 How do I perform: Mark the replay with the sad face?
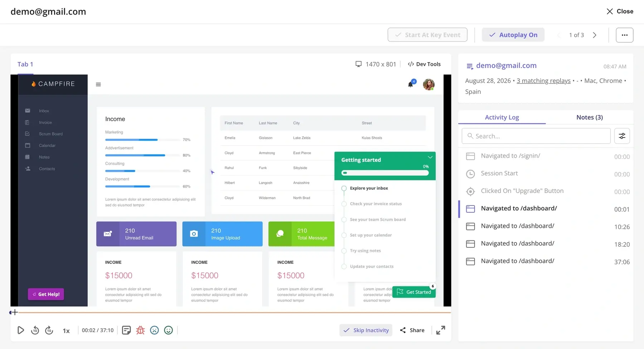[154, 330]
